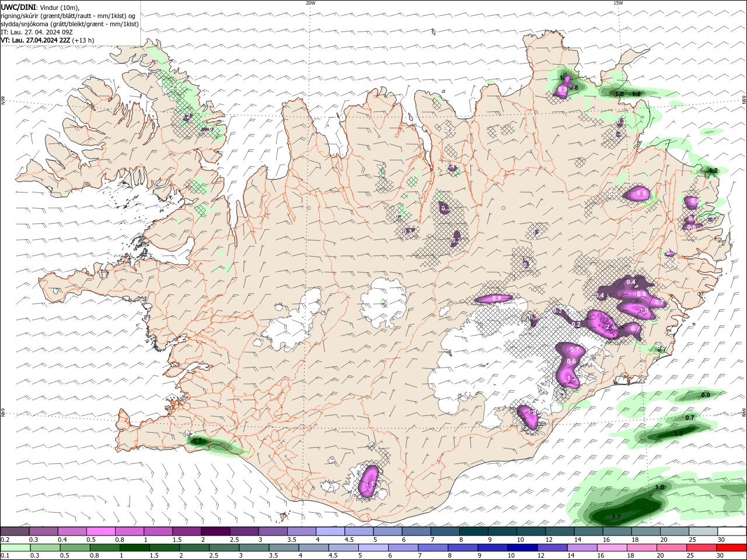Select the deep blue 10 swatch in rain scale

tap(523, 547)
